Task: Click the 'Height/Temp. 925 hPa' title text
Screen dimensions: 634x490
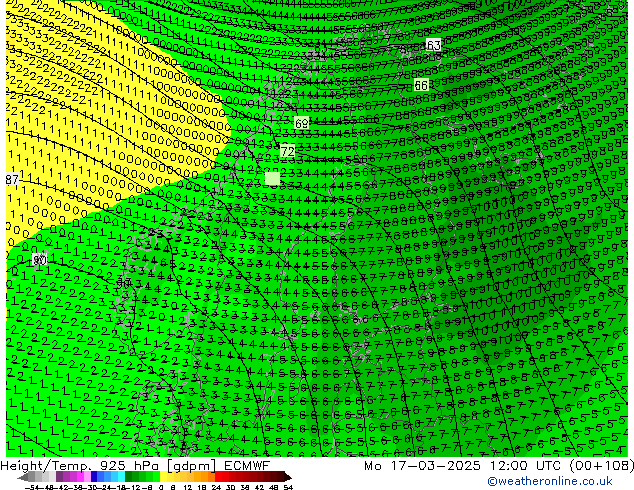Action: (80, 466)
